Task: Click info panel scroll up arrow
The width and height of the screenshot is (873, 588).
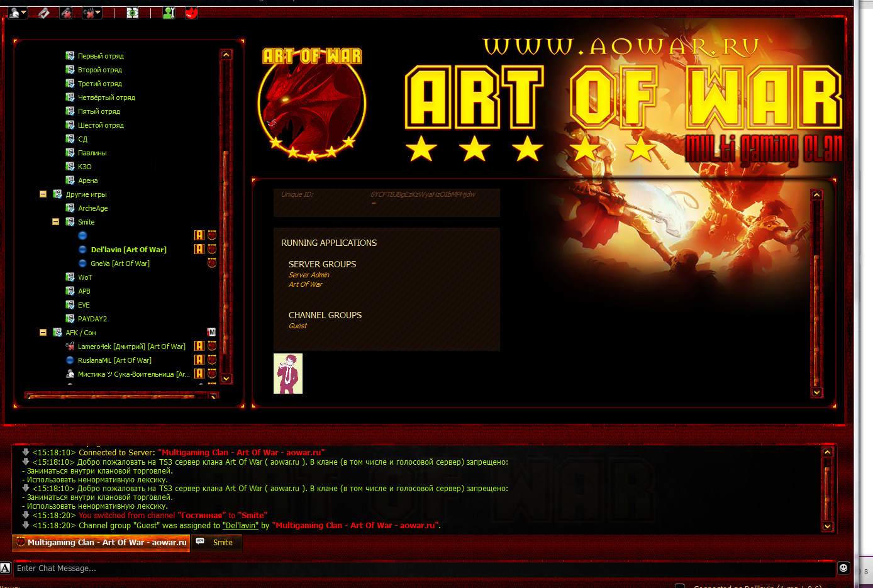Action: [817, 195]
